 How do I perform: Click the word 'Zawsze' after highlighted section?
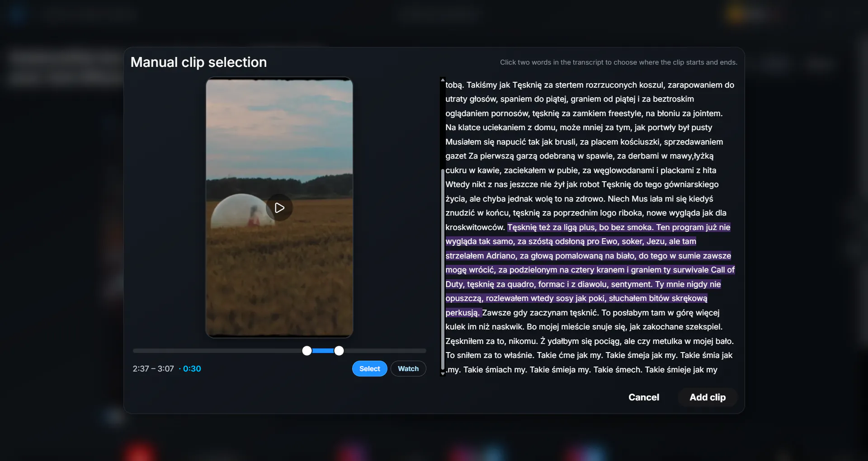click(x=496, y=313)
